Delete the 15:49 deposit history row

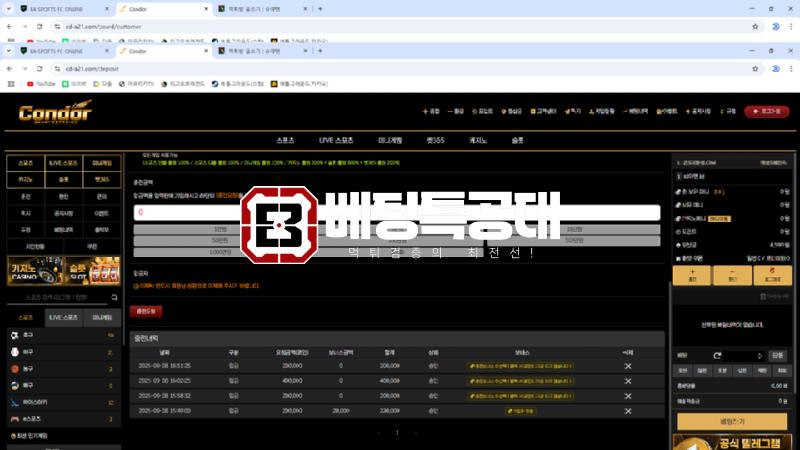tap(628, 411)
